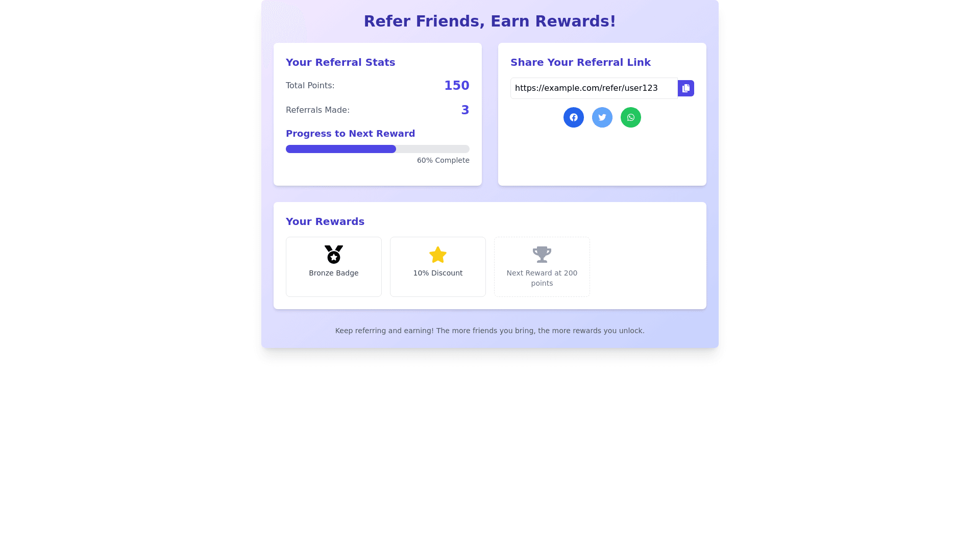Image resolution: width=980 pixels, height=551 pixels.
Task: Click the Your Referral Stats heading
Action: (340, 62)
